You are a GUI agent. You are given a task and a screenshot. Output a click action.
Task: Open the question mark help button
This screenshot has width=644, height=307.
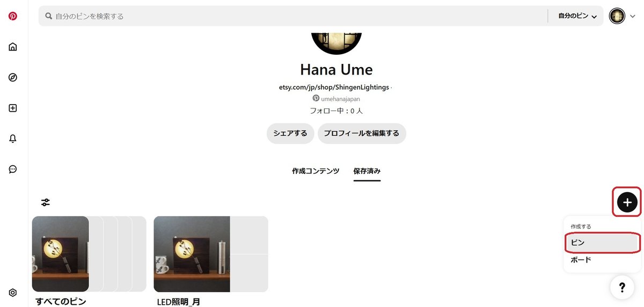pos(622,287)
